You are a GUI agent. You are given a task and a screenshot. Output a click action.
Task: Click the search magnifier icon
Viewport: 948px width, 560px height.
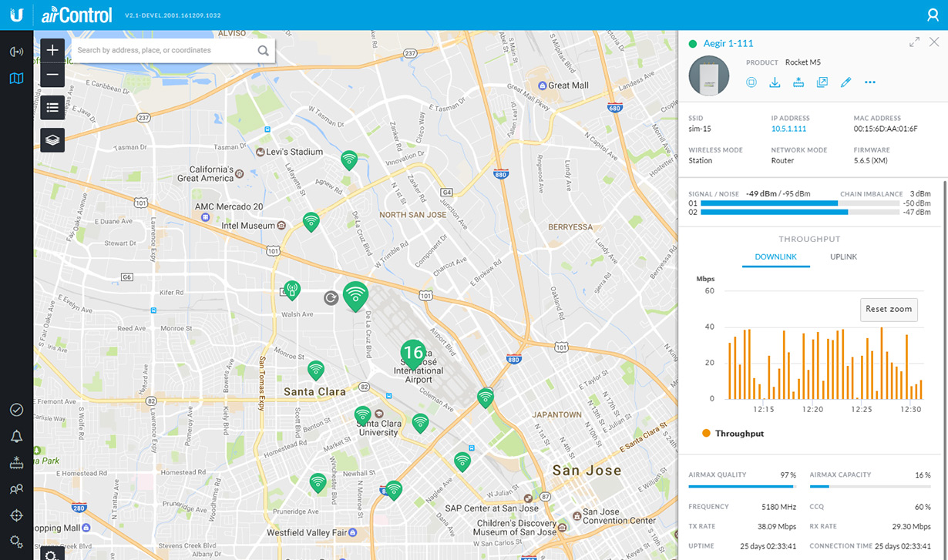tap(263, 51)
